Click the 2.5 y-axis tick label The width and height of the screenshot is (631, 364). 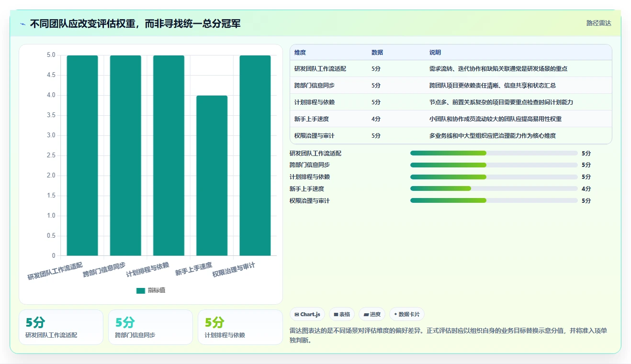[51, 155]
